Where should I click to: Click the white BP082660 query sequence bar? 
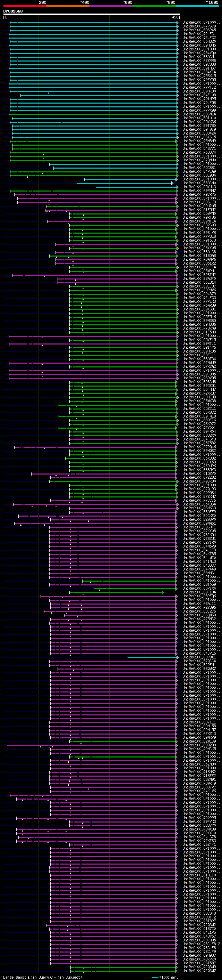pos(92,15)
